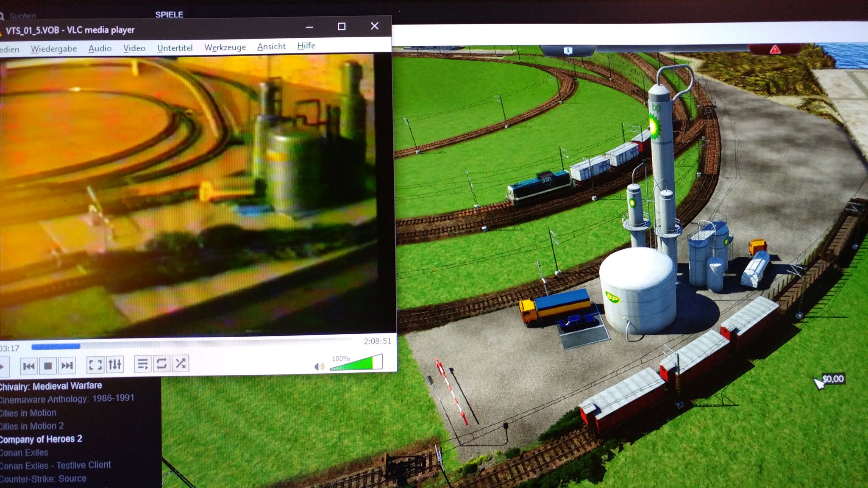Open the Audio menu in VLC
This screenshot has height=488, width=868.
click(100, 48)
